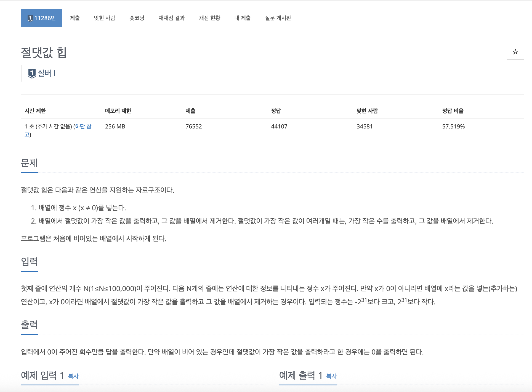Click the 입력 section heading

29,261
